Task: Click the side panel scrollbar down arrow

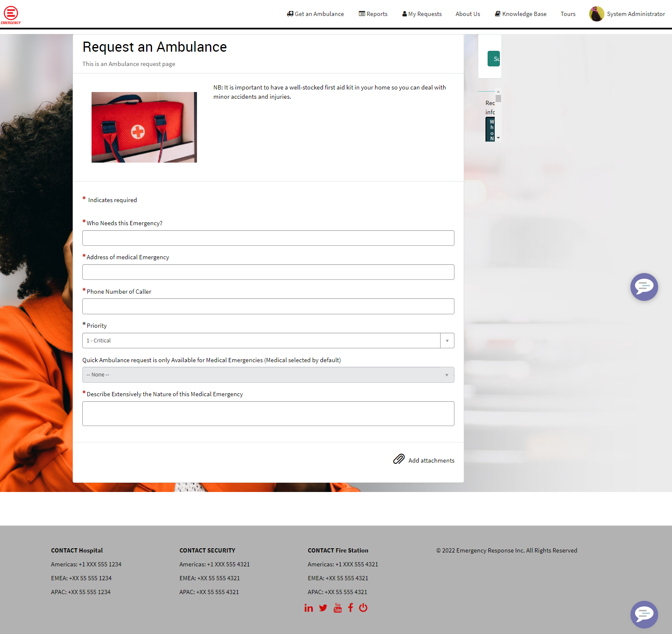Action: coord(498,138)
